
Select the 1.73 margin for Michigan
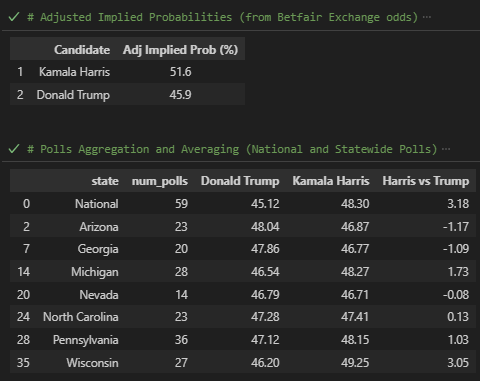pos(458,272)
